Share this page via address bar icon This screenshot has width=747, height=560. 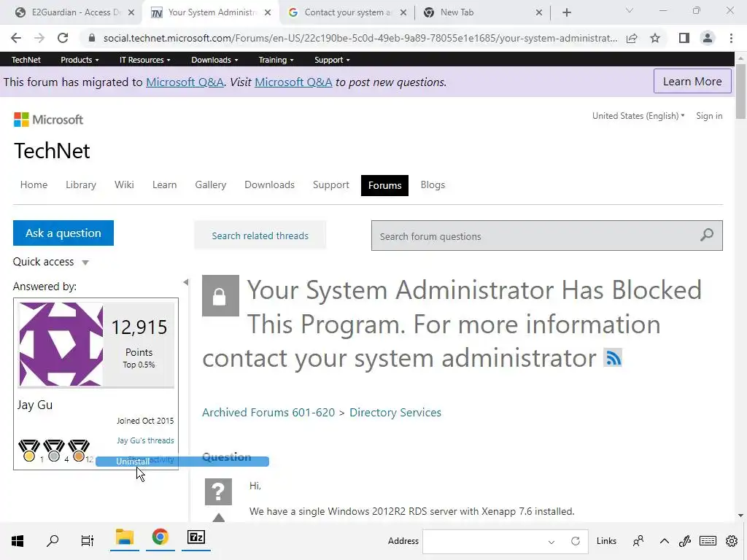[x=632, y=38]
